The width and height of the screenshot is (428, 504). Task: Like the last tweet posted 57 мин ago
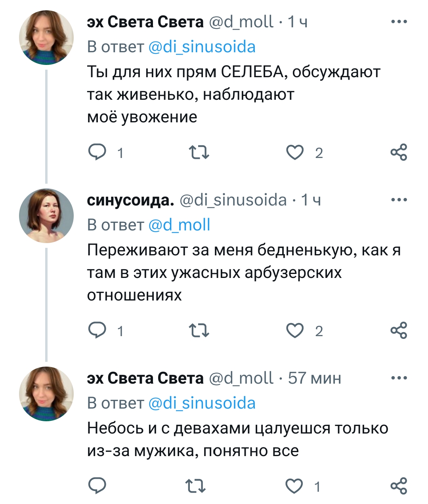coord(294,486)
